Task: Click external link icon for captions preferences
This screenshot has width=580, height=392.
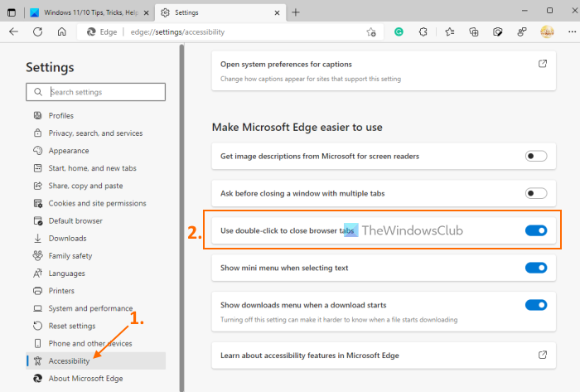Action: [x=542, y=64]
